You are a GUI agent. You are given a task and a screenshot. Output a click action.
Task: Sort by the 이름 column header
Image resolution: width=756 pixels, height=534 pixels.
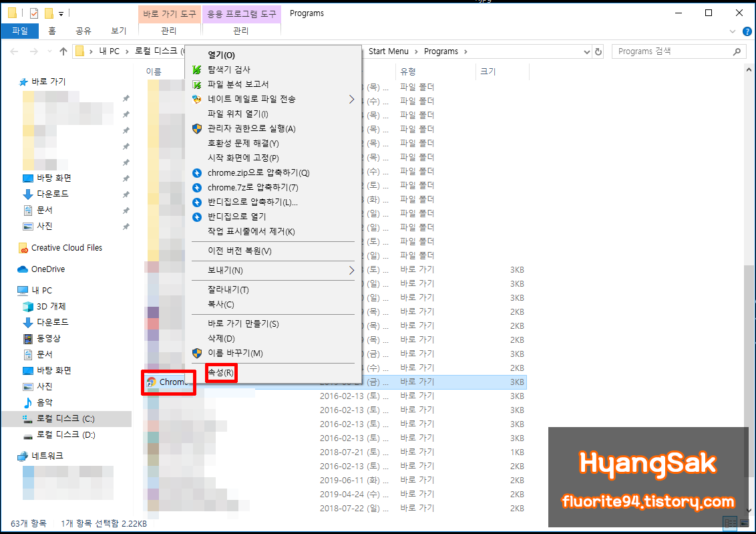[154, 72]
